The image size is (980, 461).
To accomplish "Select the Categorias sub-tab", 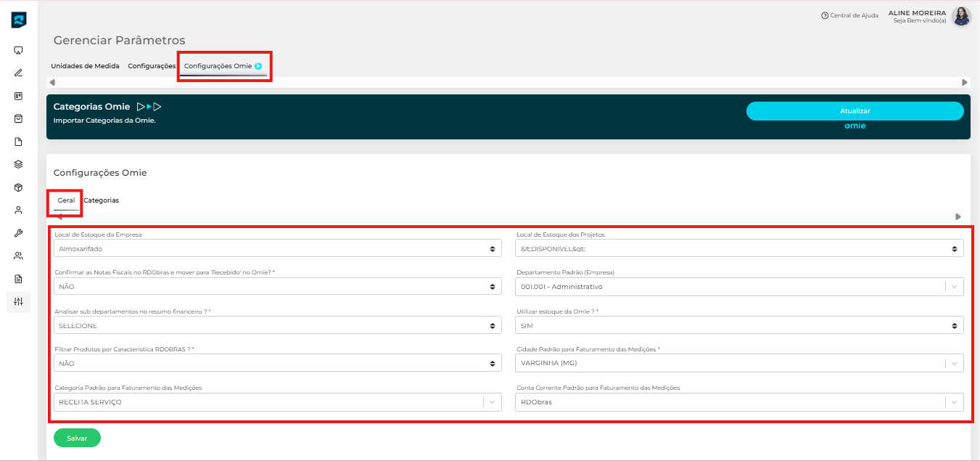I will click(102, 200).
